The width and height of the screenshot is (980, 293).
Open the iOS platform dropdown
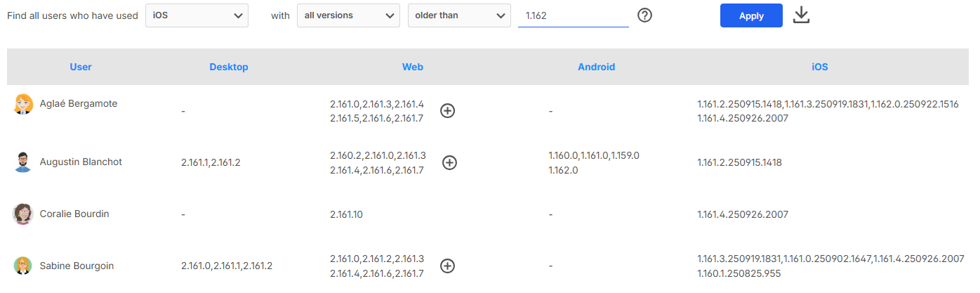click(197, 15)
